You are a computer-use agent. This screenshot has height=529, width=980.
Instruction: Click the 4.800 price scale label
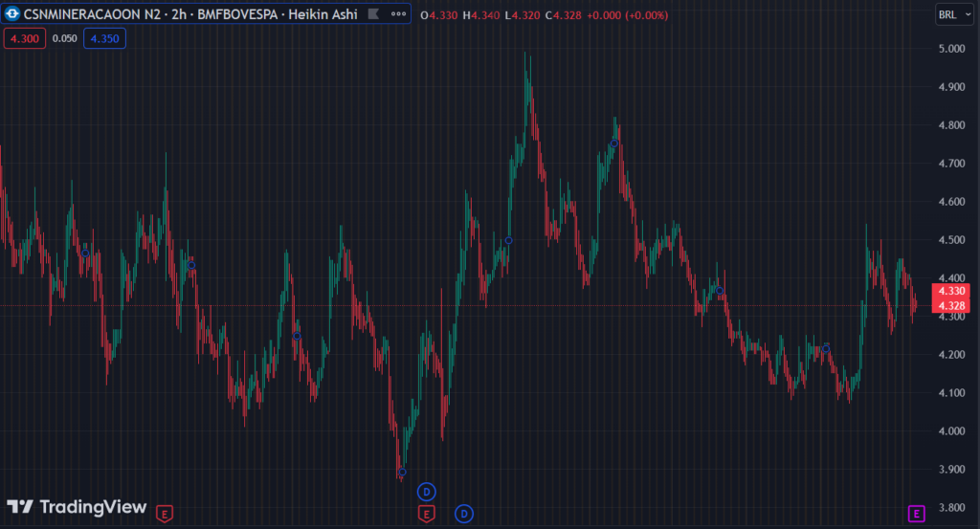[952, 125]
